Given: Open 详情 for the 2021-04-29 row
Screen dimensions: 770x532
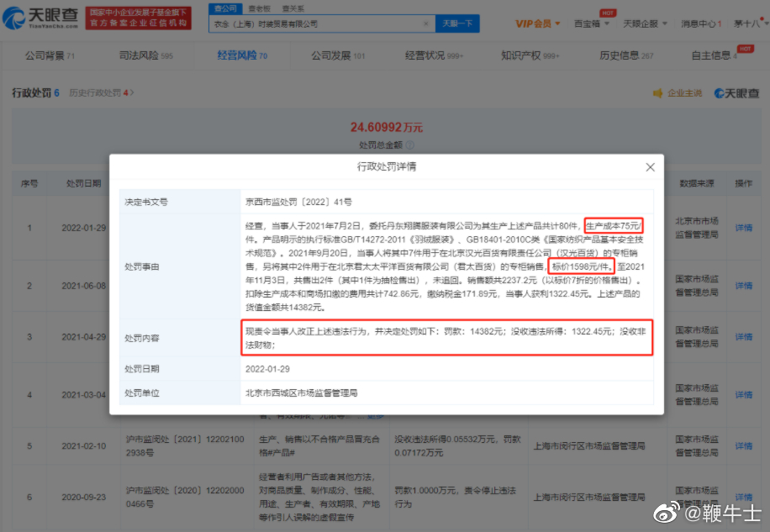Looking at the screenshot, I should [743, 337].
